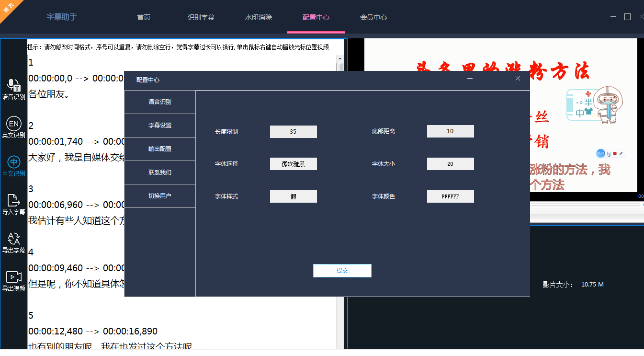644x356 pixels.
Task: Click the subtitle line 各位朋友。
Action: point(49,94)
